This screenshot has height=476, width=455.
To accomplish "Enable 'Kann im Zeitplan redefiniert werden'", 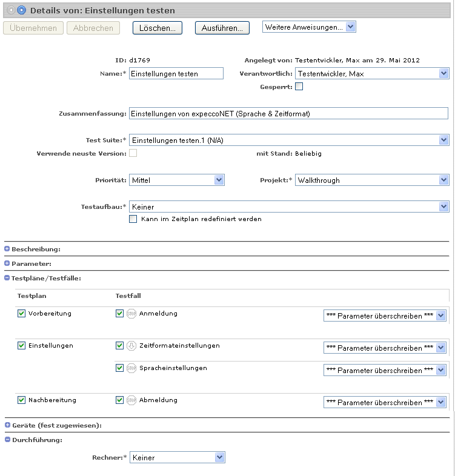I will tap(133, 219).
